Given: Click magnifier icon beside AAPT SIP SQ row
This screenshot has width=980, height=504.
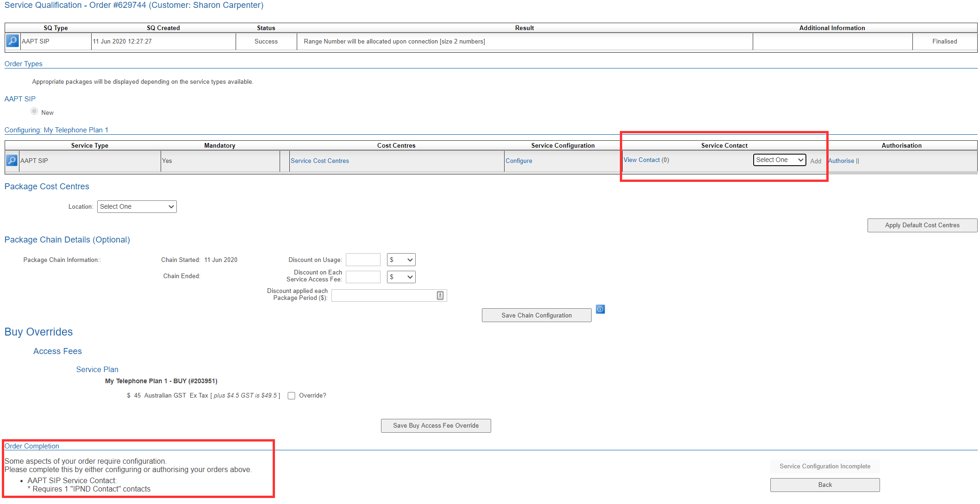Looking at the screenshot, I should [x=12, y=41].
